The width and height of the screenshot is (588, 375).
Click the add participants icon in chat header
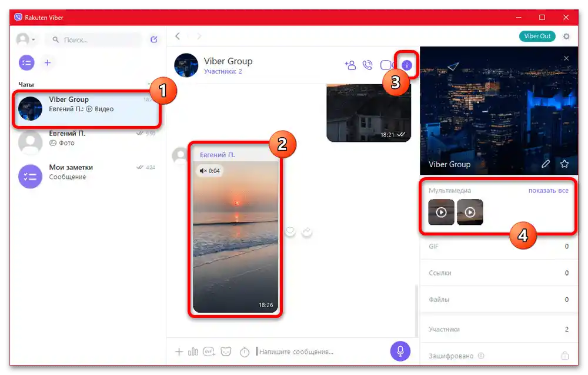tap(350, 65)
